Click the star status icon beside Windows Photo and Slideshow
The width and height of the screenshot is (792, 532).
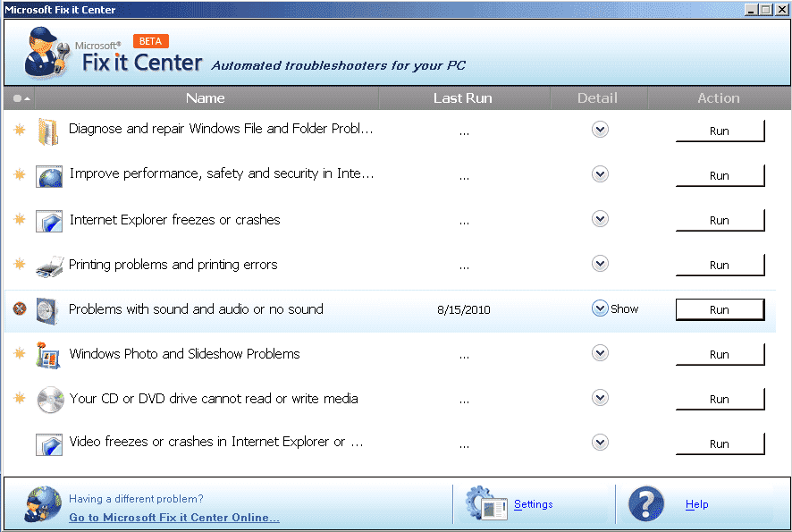(20, 352)
